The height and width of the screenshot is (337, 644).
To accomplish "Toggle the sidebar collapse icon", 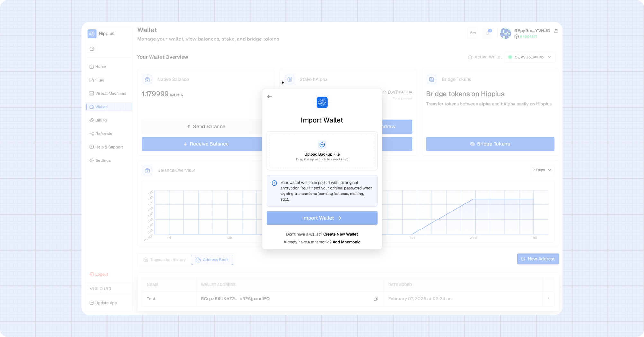I will click(x=92, y=49).
